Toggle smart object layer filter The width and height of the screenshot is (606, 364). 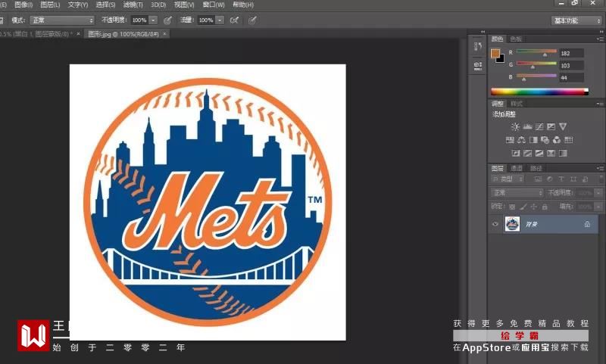pos(585,179)
